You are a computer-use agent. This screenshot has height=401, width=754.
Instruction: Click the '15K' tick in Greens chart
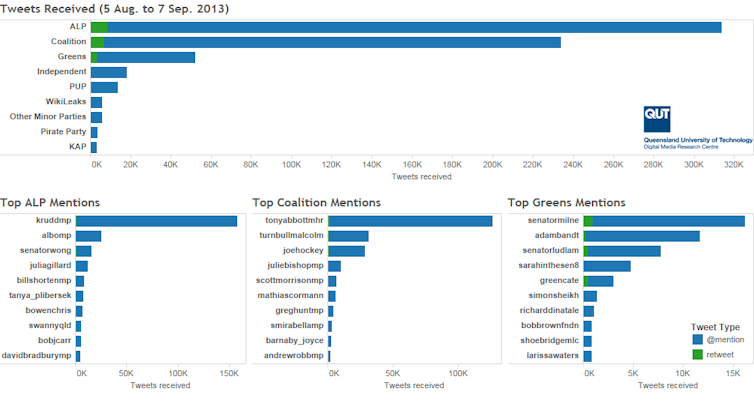(x=733, y=373)
